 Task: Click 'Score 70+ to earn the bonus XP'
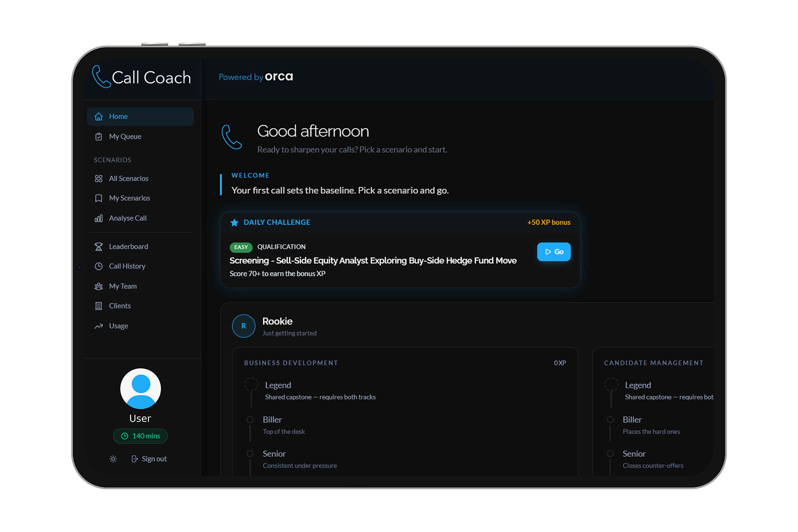pyautogui.click(x=277, y=274)
